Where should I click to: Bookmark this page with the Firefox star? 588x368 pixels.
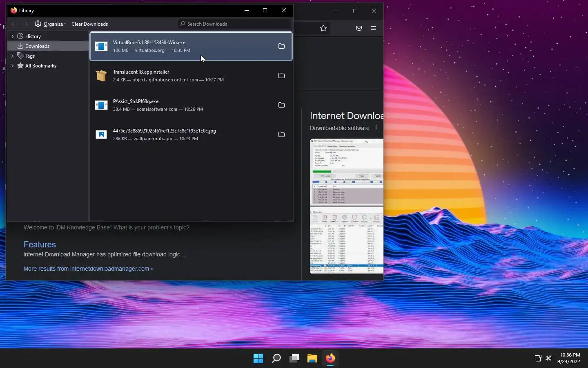click(x=323, y=28)
